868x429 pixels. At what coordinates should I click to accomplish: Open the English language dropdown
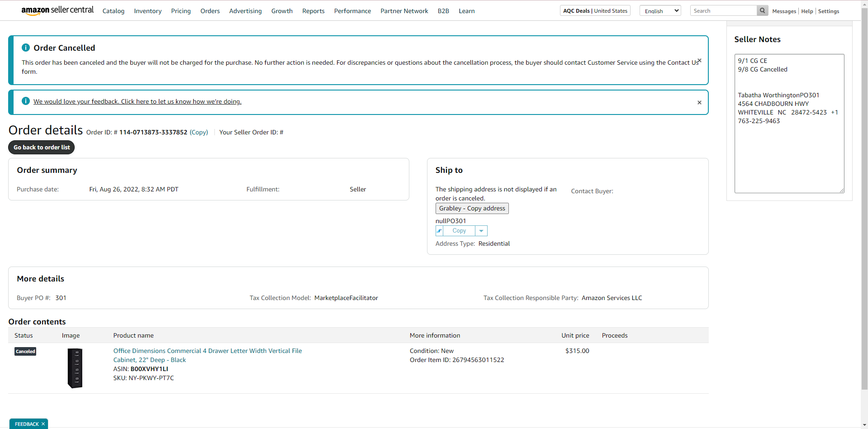click(660, 11)
